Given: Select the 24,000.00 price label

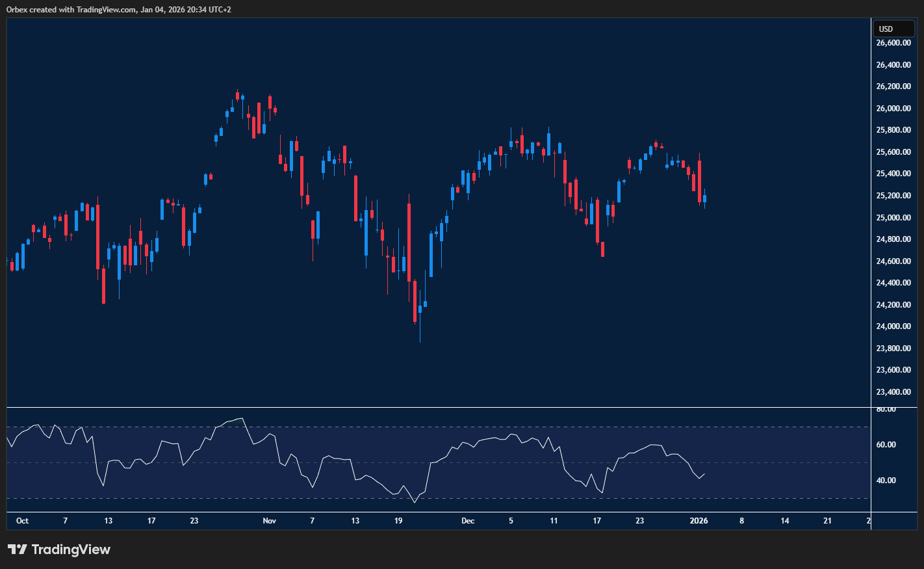Looking at the screenshot, I should [x=893, y=326].
